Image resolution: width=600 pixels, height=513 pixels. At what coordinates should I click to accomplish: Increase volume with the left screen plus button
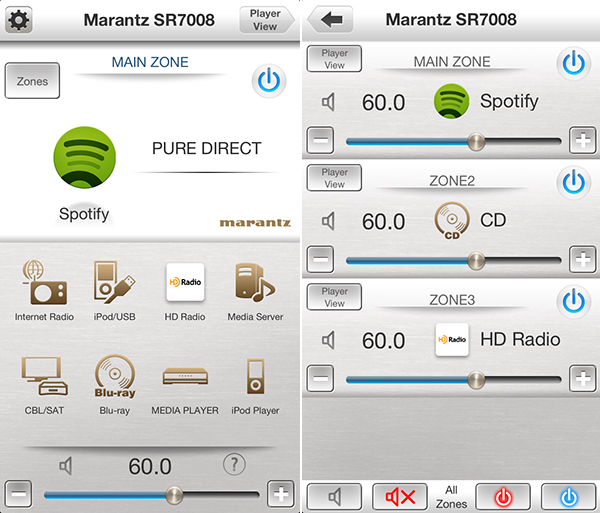281,493
